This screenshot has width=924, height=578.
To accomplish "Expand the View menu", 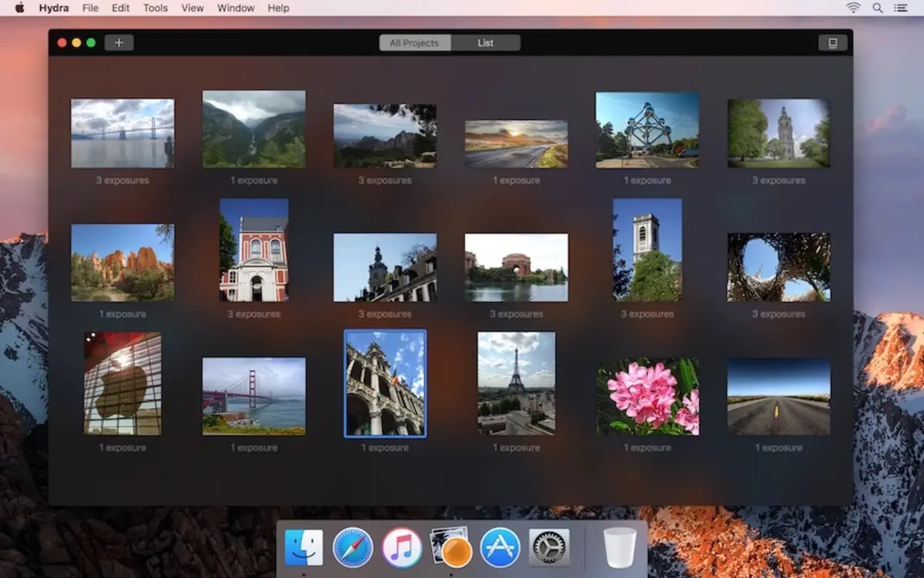I will [192, 8].
